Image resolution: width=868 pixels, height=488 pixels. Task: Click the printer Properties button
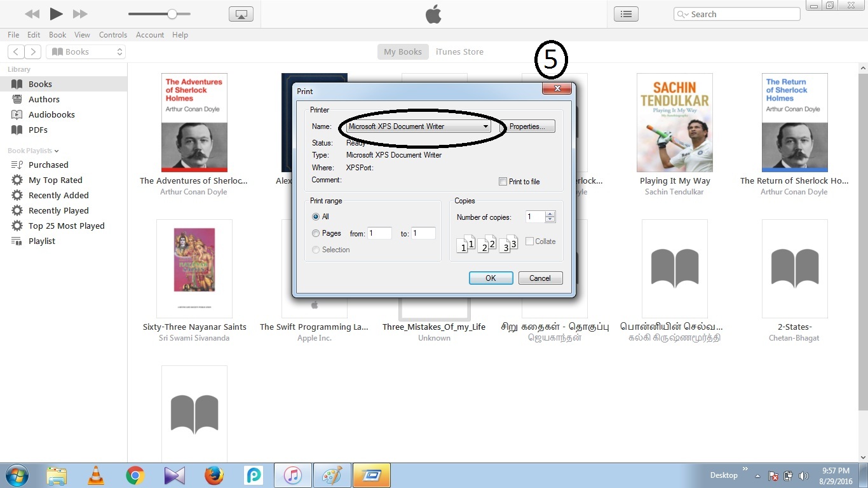coord(527,126)
